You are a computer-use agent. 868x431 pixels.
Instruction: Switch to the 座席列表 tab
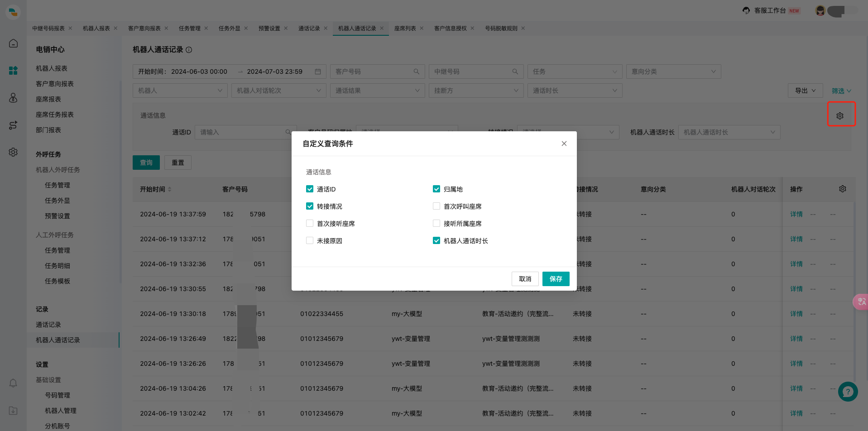coord(405,28)
